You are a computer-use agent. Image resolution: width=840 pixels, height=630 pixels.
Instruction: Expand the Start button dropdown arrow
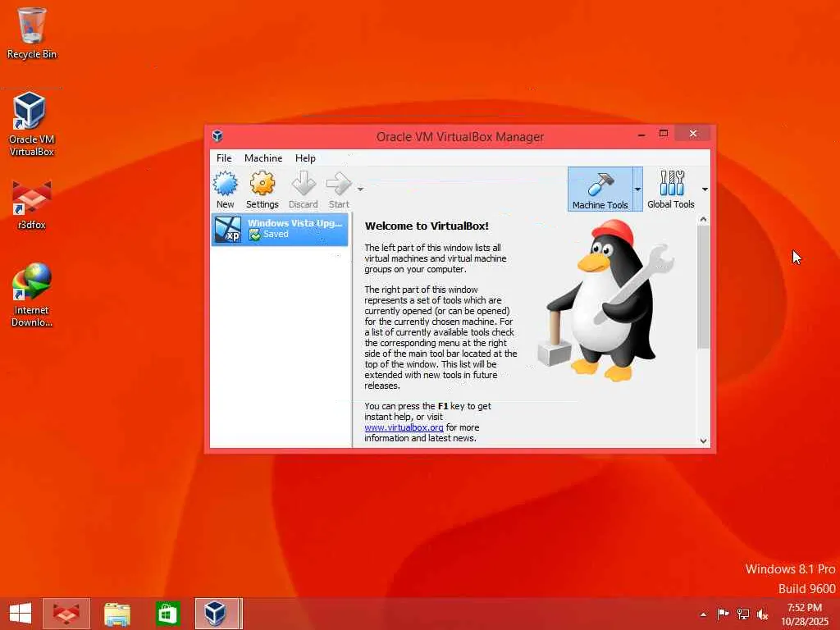coord(360,189)
